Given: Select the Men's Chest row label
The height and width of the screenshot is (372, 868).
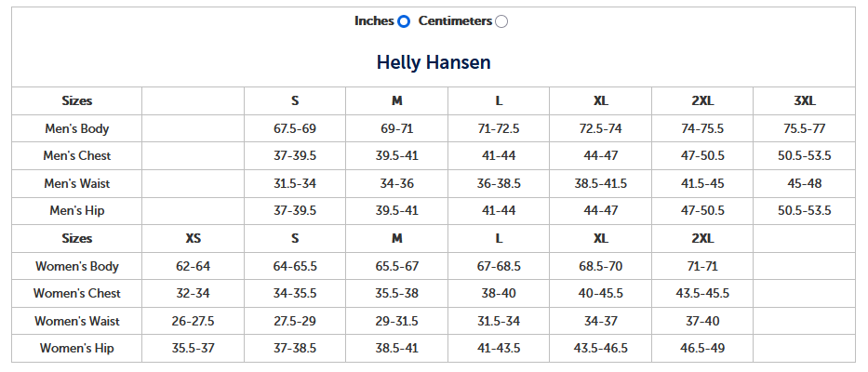Looking at the screenshot, I should tap(77, 155).
